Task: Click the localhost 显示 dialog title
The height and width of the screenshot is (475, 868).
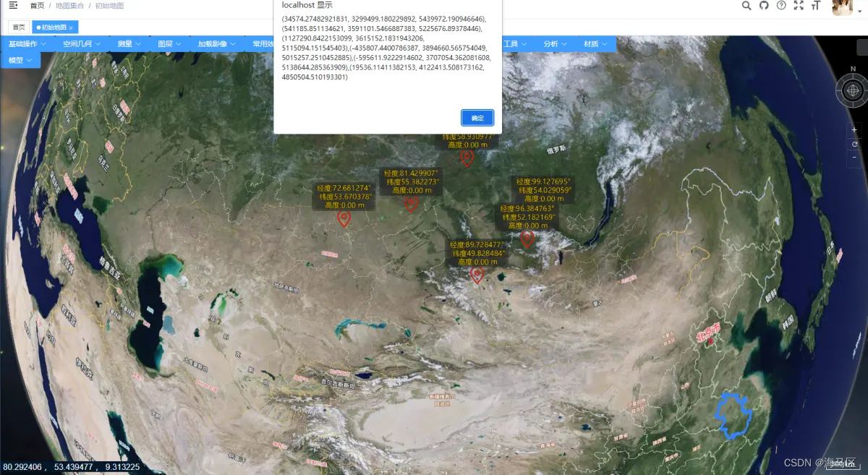Action: [x=307, y=5]
